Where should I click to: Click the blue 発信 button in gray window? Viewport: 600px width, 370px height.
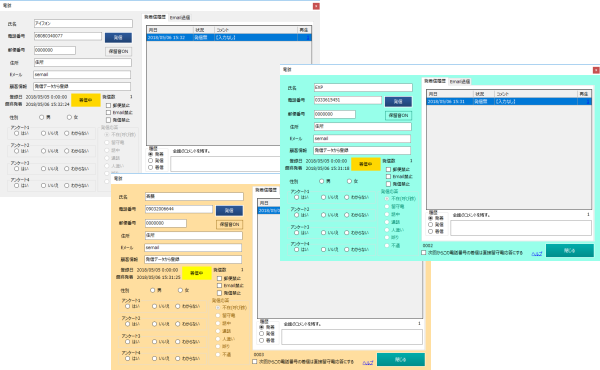coord(118,37)
